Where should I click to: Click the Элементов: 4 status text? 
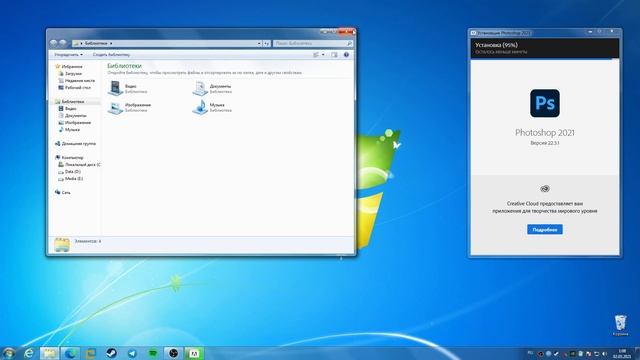tap(88, 241)
